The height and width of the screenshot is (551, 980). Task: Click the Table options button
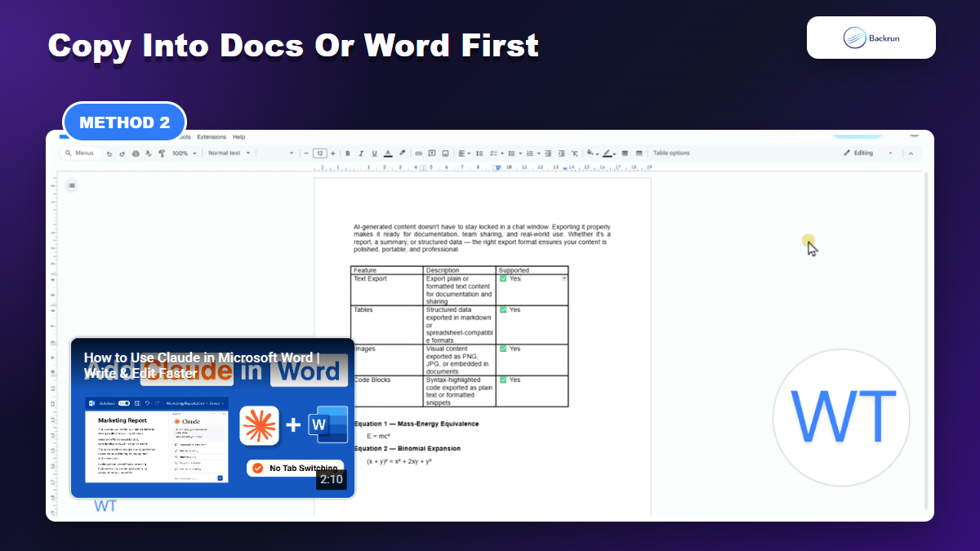[x=671, y=153]
